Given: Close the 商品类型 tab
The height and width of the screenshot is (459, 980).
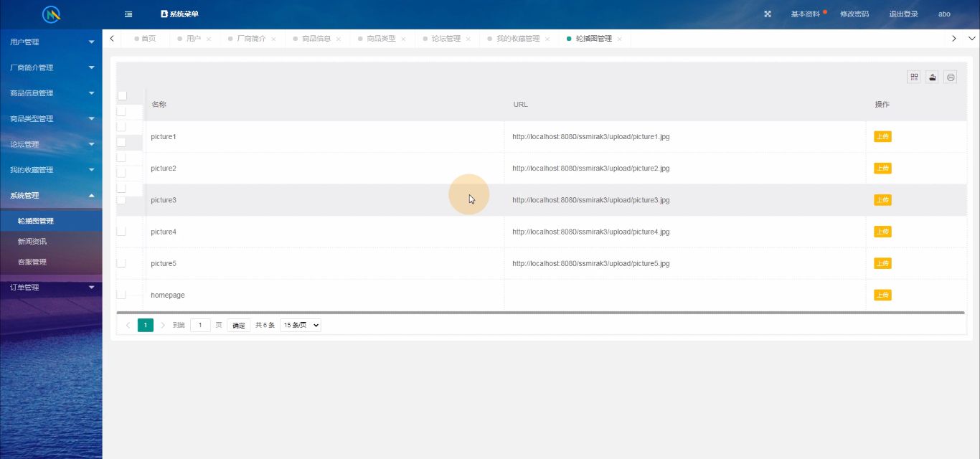Looking at the screenshot, I should point(403,39).
